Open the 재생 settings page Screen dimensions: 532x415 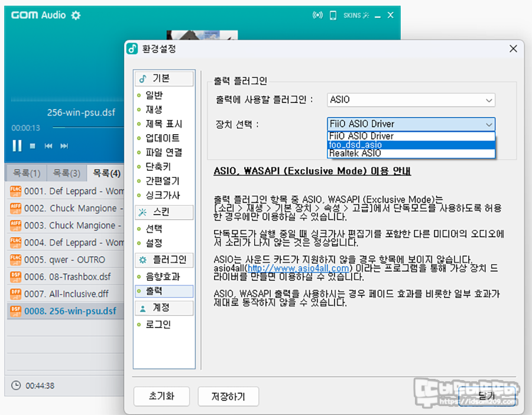(x=154, y=109)
